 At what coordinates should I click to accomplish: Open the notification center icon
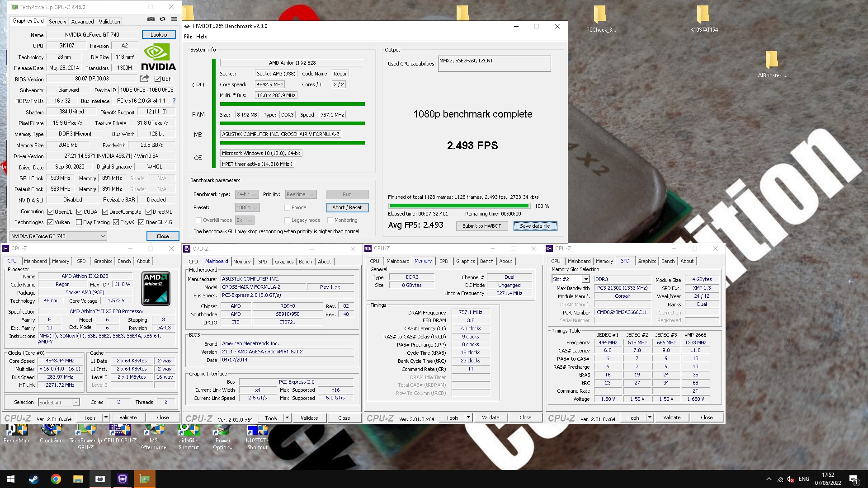click(854, 479)
